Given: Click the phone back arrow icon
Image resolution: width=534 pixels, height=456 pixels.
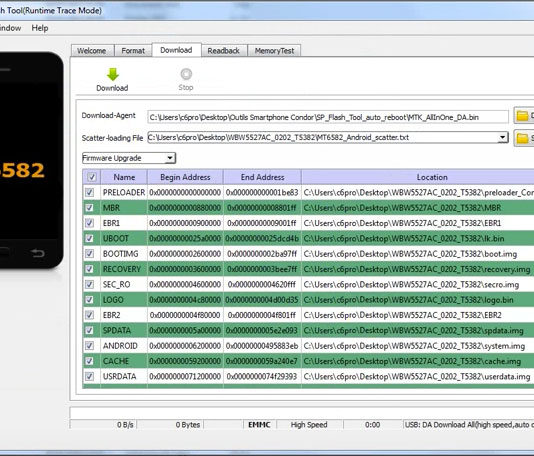Looking at the screenshot, I should click(x=37, y=253).
